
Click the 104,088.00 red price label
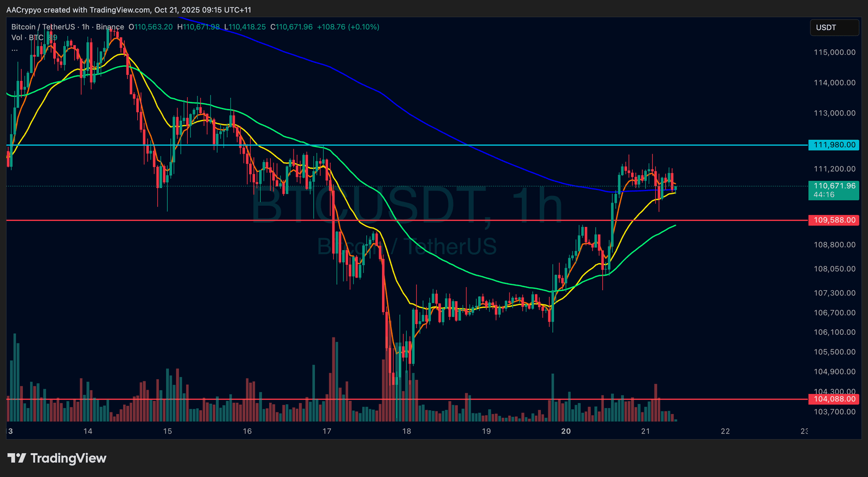click(834, 399)
